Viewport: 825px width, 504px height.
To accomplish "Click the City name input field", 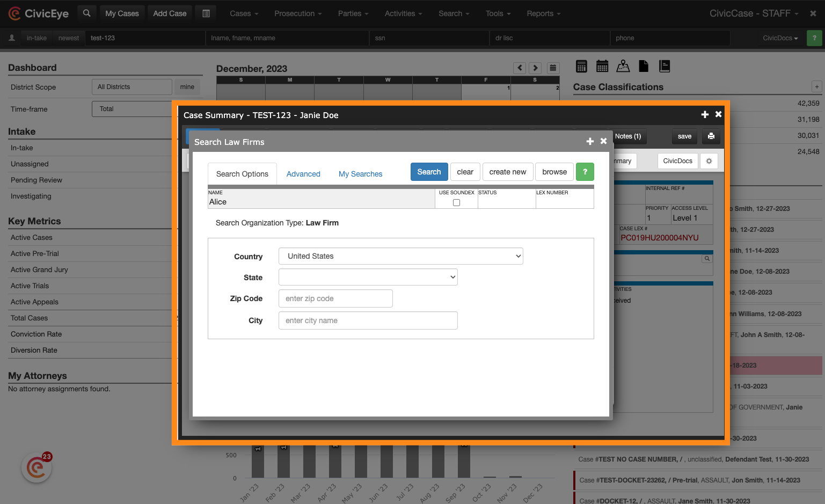I will (368, 320).
